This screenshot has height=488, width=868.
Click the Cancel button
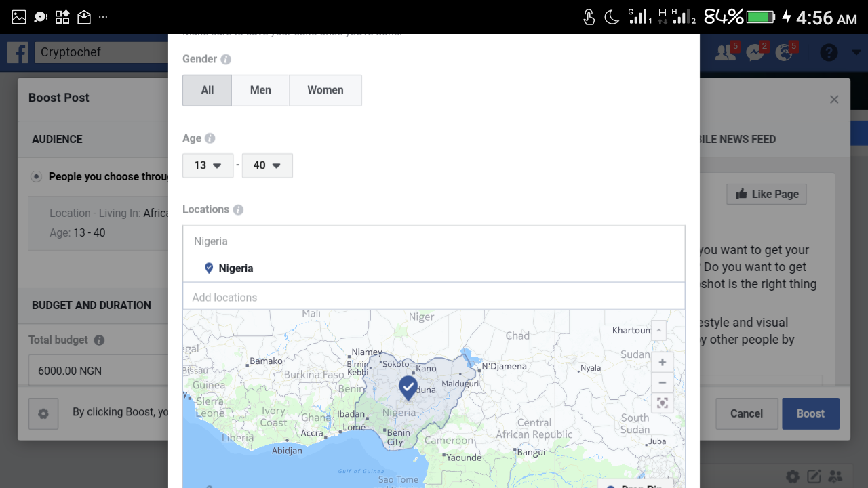point(747,413)
